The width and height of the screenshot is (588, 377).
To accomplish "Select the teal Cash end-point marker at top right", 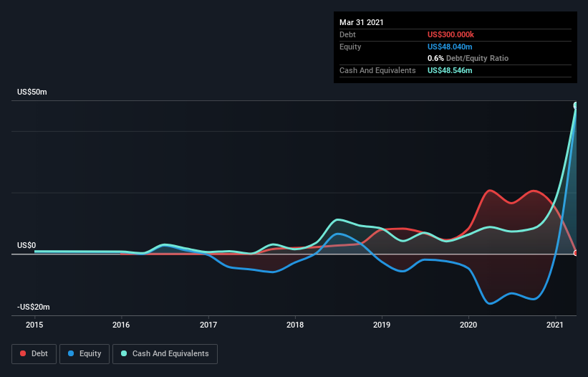I will 576,105.
